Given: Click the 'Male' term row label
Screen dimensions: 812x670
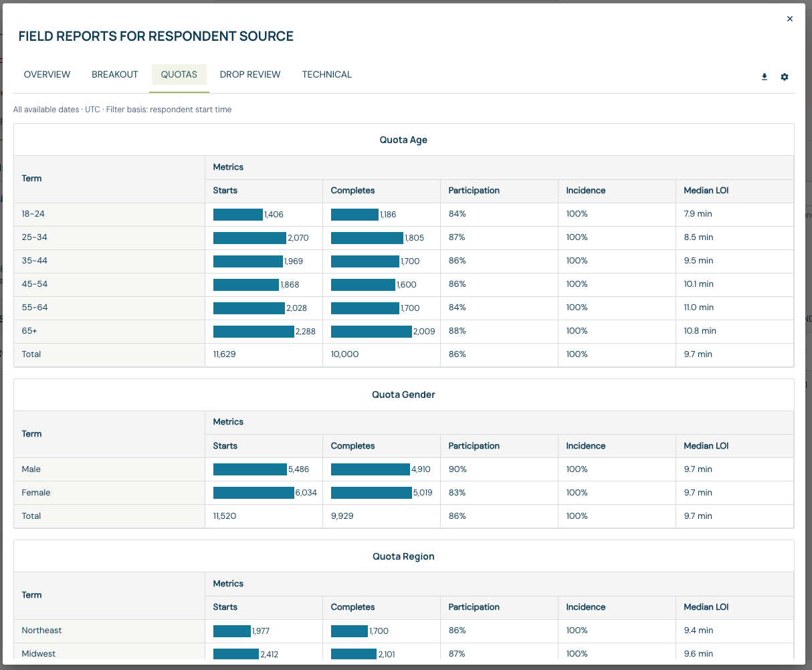Looking at the screenshot, I should (x=31, y=469).
